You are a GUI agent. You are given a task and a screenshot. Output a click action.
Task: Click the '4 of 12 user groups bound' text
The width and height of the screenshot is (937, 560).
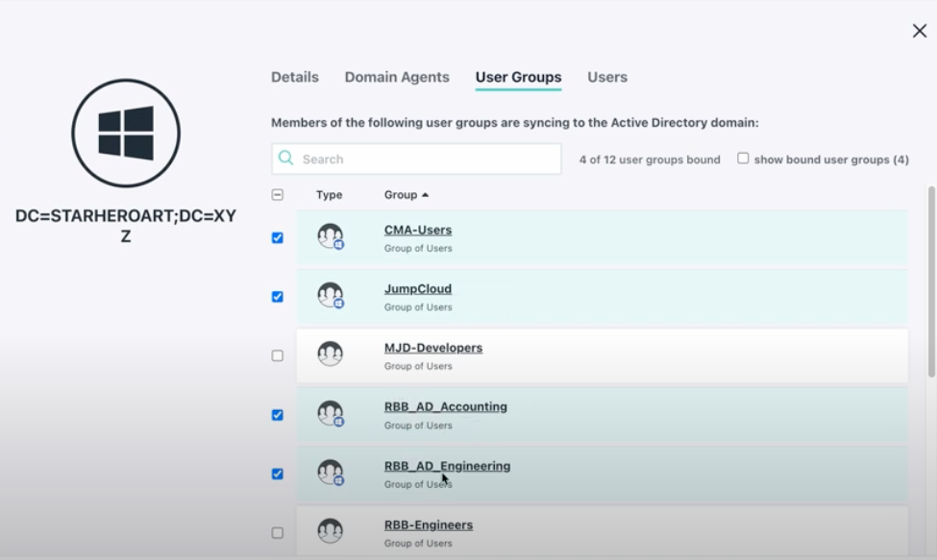tap(650, 159)
